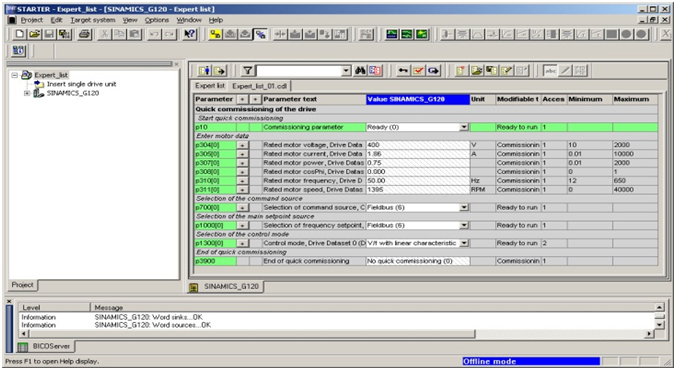Click the black left arrow icon in expert list toolbar

point(403,71)
